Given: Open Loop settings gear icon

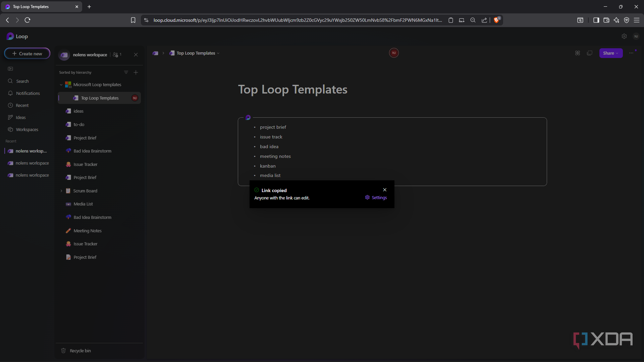Looking at the screenshot, I should pos(624,36).
